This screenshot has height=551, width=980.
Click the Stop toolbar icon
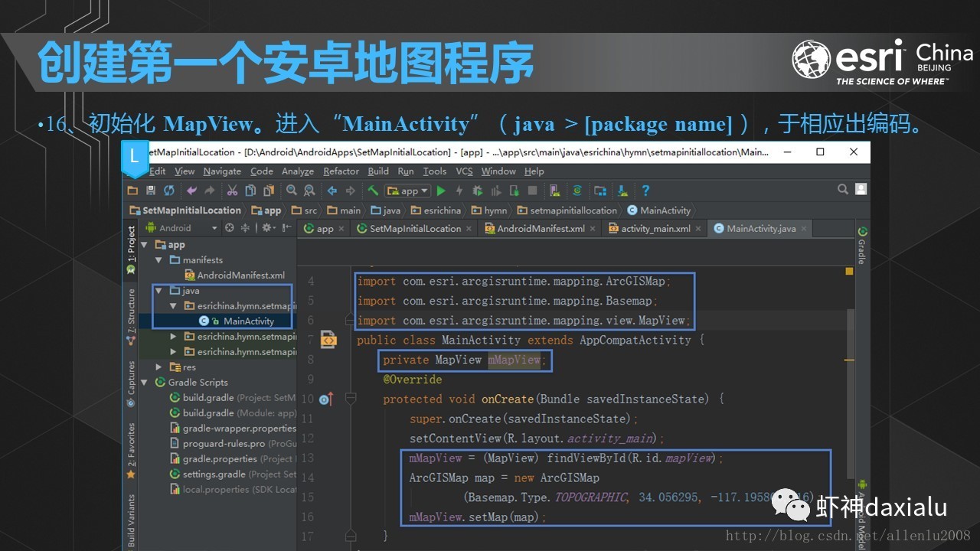(x=532, y=191)
